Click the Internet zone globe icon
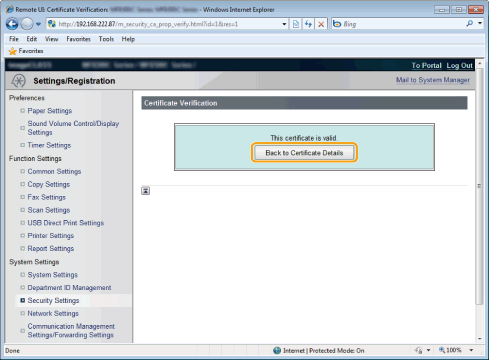Image resolution: width=489 pixels, height=360 pixels. click(x=277, y=350)
